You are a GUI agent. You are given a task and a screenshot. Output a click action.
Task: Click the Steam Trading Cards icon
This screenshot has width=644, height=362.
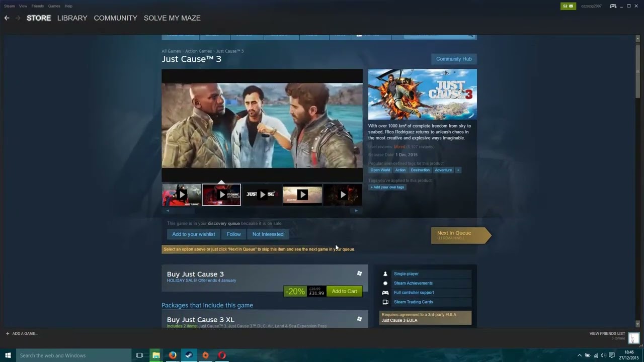385,302
